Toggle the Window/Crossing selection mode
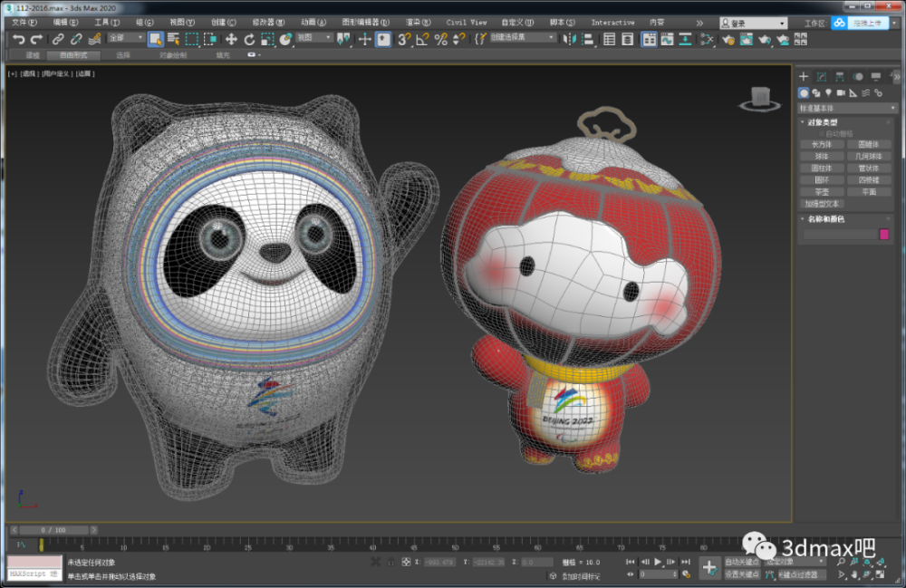The height and width of the screenshot is (588, 906). coord(210,39)
